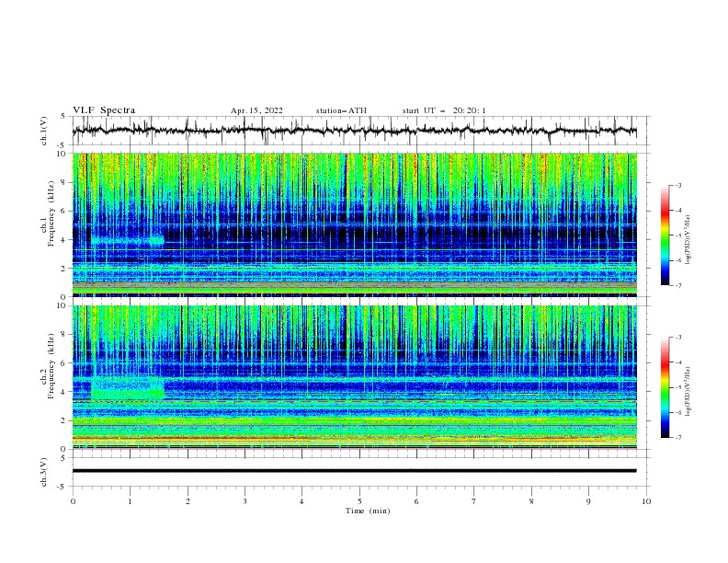The image size is (728, 563).
Task: Click the ch.2 emission patch near 4 kHz
Action: click(x=128, y=389)
